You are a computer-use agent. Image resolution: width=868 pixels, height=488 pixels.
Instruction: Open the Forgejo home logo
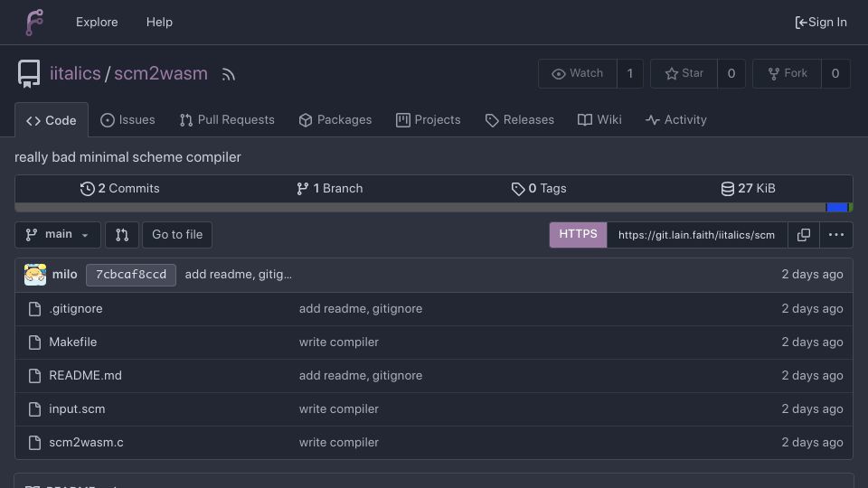click(x=34, y=22)
